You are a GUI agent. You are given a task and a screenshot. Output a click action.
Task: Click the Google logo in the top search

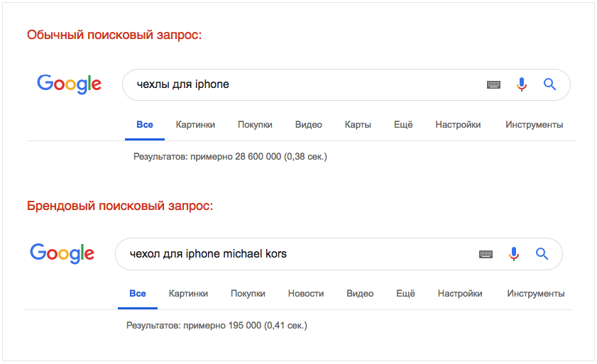[x=70, y=84]
